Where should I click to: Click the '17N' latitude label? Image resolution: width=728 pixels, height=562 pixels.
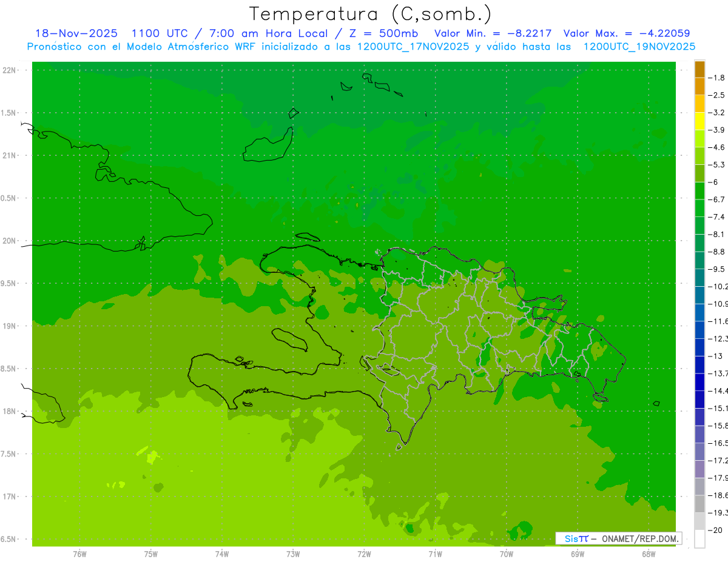click(9, 497)
